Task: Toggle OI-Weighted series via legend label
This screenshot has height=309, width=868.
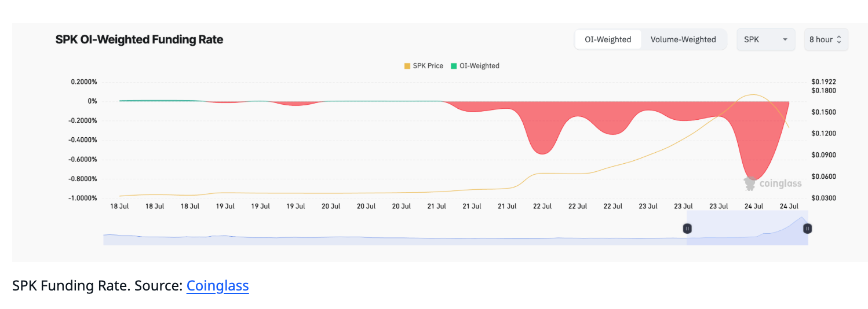Action: (x=479, y=66)
